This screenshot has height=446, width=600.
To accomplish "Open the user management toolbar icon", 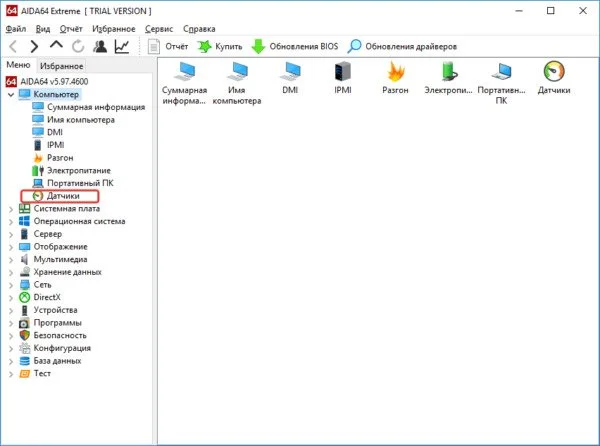I will (x=100, y=47).
